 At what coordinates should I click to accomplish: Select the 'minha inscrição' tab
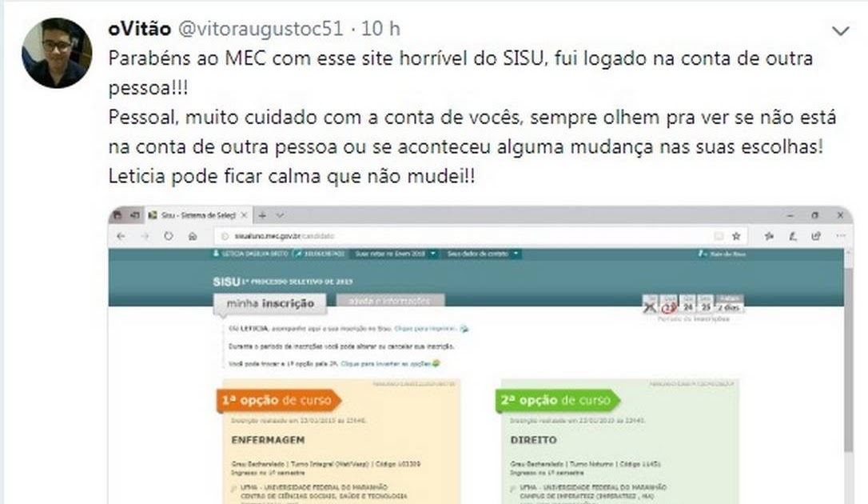tap(270, 303)
